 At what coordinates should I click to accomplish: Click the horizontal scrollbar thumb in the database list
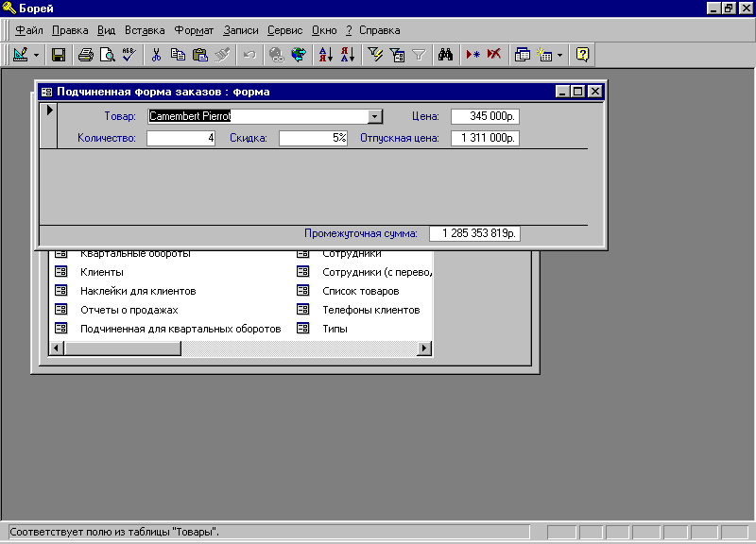coord(123,348)
